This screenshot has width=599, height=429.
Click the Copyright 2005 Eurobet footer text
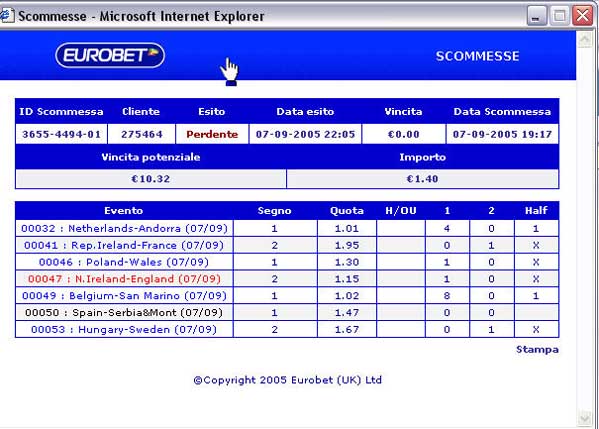287,380
